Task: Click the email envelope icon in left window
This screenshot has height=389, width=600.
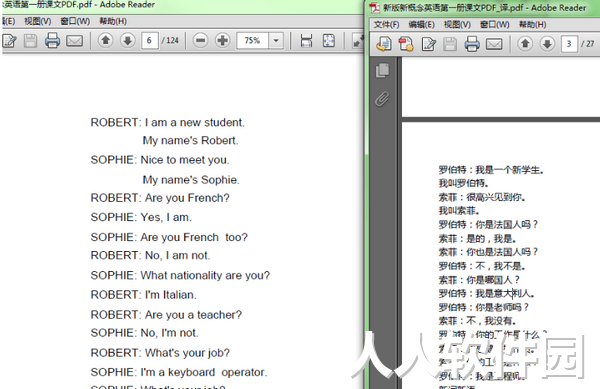Action: 75,41
